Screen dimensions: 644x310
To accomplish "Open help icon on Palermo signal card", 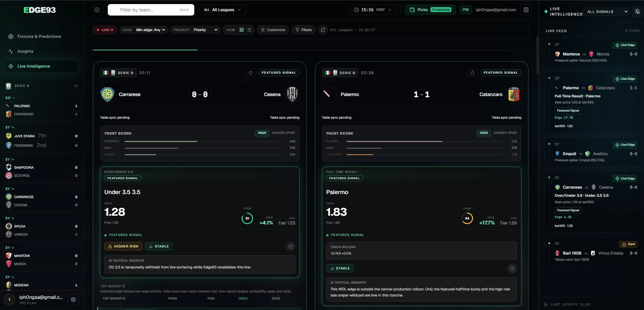I will [x=512, y=268].
